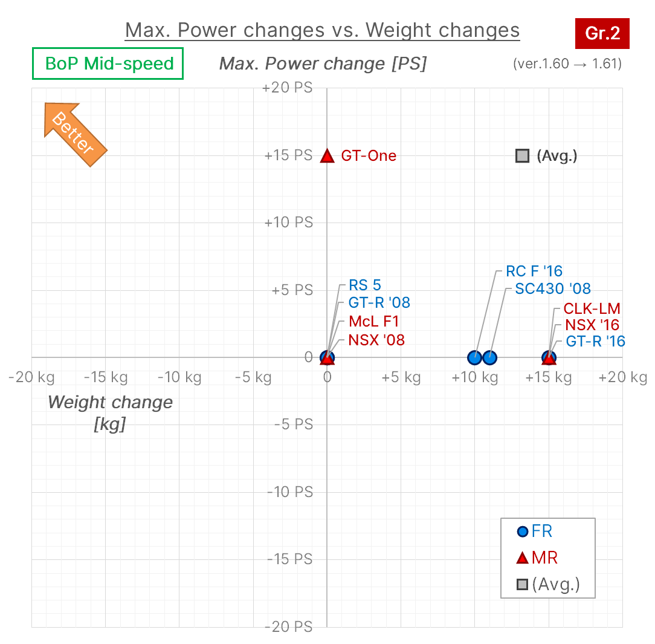
Task: Click the green BoP Mid-speed label box
Action: (108, 63)
